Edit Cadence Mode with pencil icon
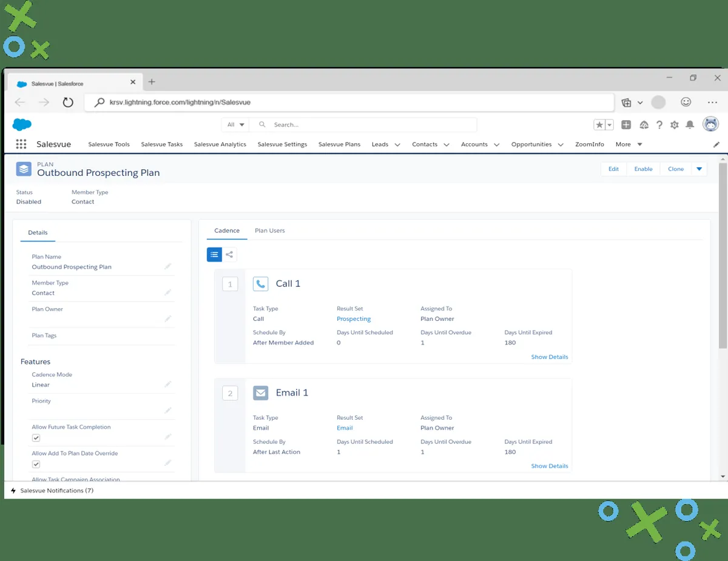728x561 pixels. [168, 384]
